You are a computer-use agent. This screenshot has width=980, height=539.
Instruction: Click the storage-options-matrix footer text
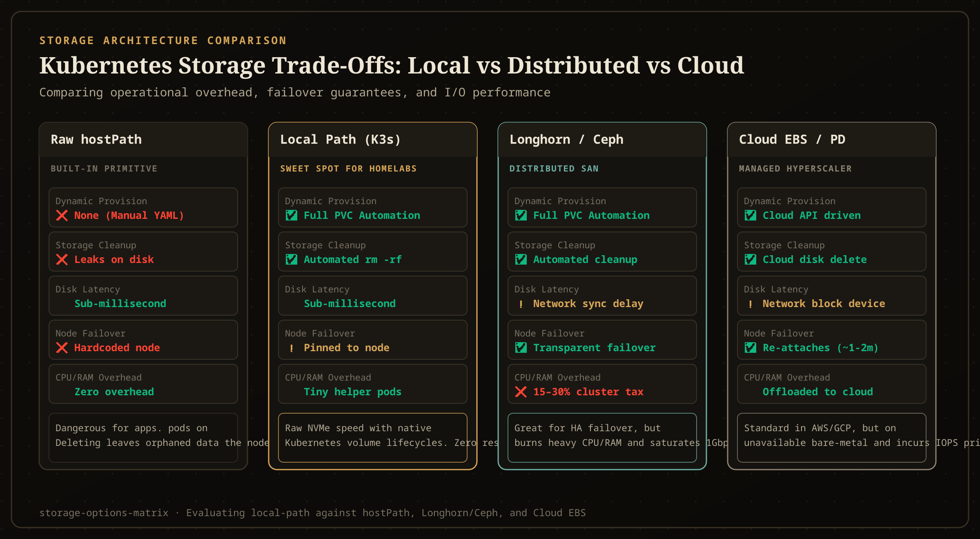[312, 513]
